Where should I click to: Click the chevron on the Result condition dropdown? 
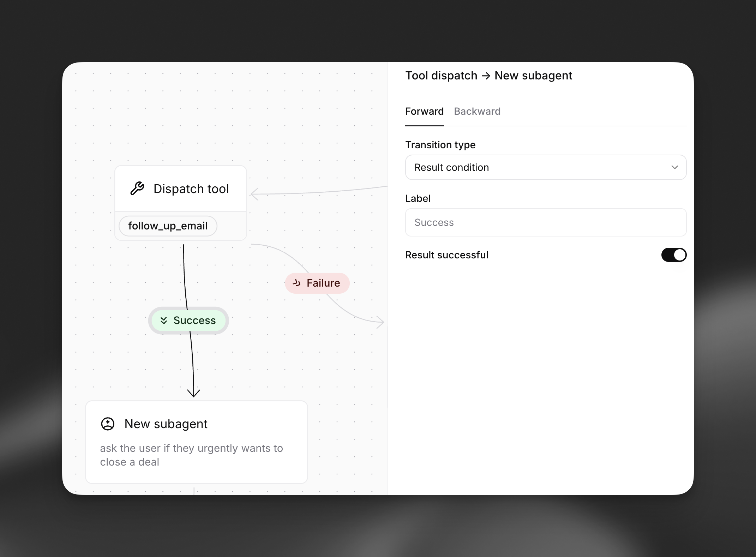coord(675,167)
